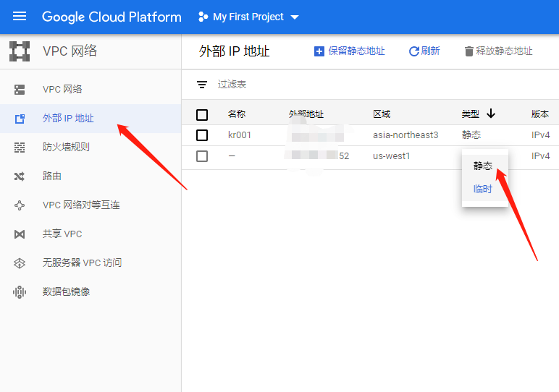The image size is (559, 392).
Task: Click the 防火墙规则 firewall icon
Action: (x=20, y=147)
